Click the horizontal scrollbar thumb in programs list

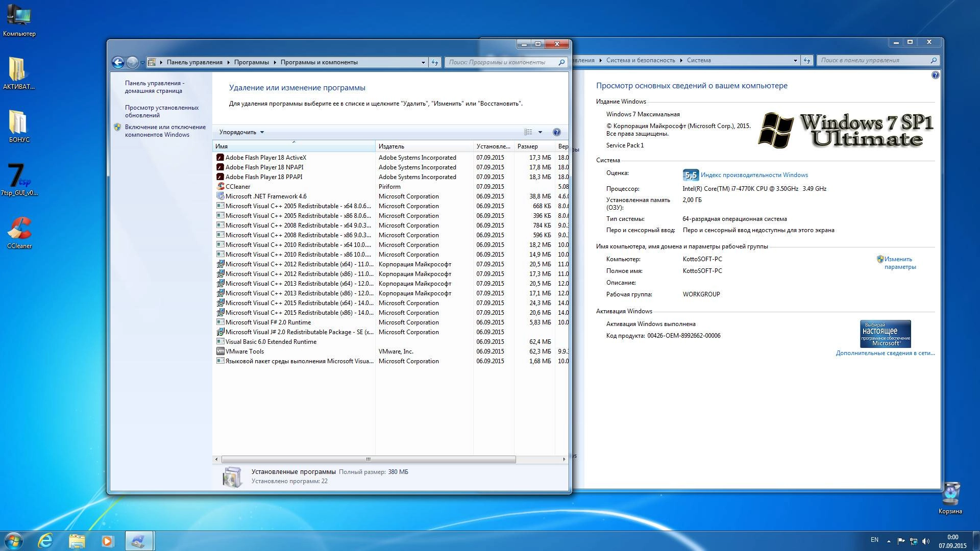coord(369,459)
